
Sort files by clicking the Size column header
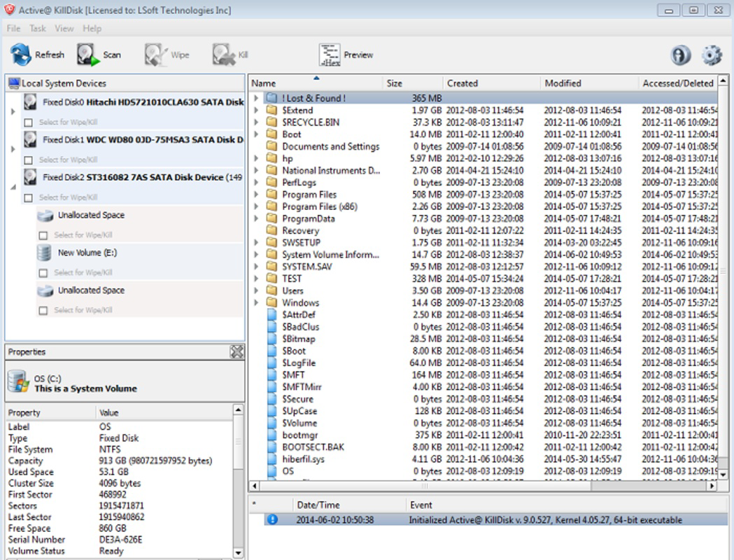393,83
